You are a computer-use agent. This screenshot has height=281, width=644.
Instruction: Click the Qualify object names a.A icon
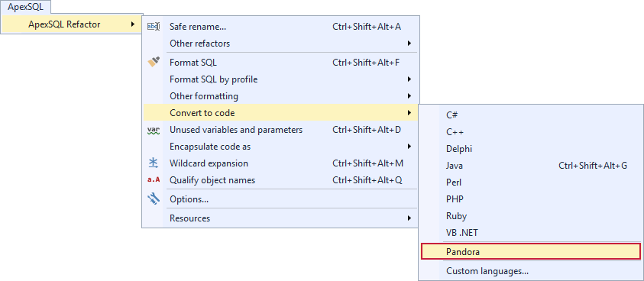(154, 180)
